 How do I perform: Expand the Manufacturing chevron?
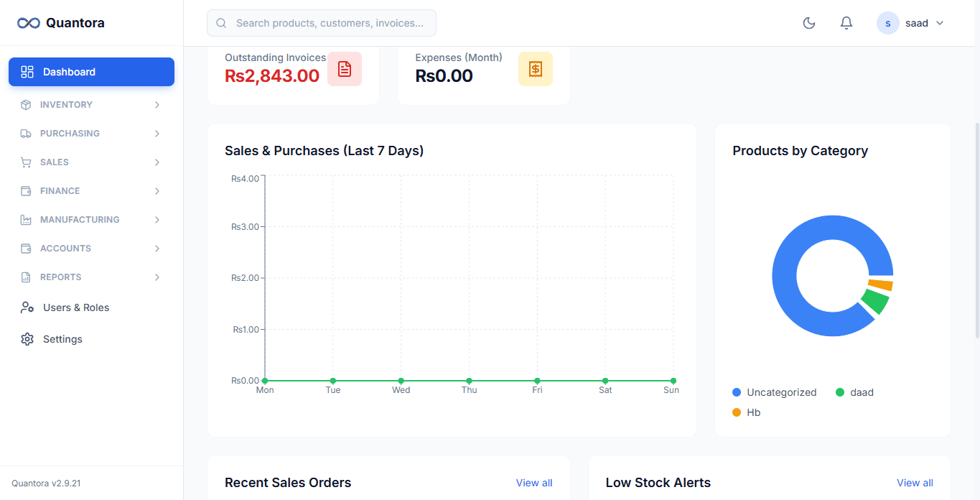click(x=157, y=220)
